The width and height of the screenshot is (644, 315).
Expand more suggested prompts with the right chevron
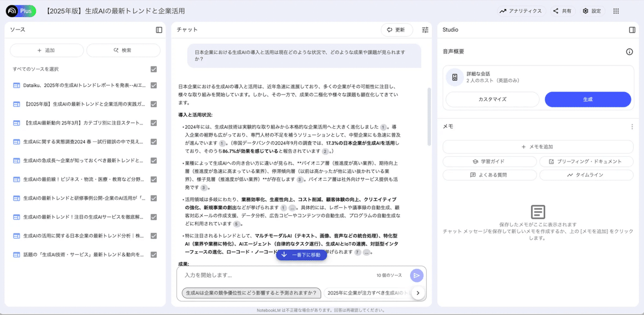[x=418, y=293]
